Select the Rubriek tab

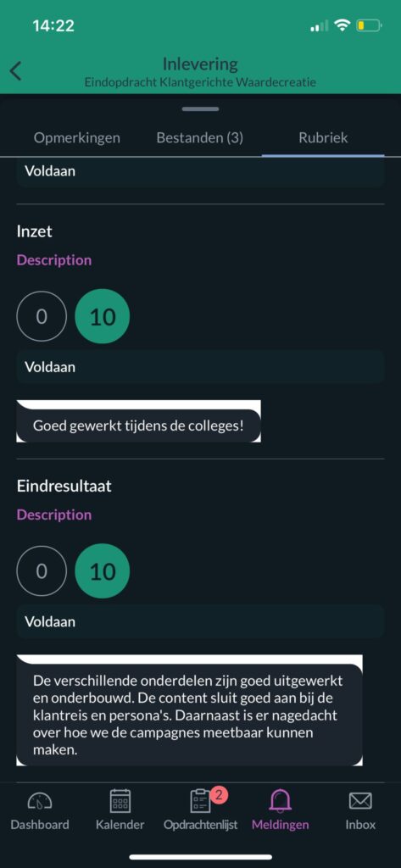tap(324, 138)
